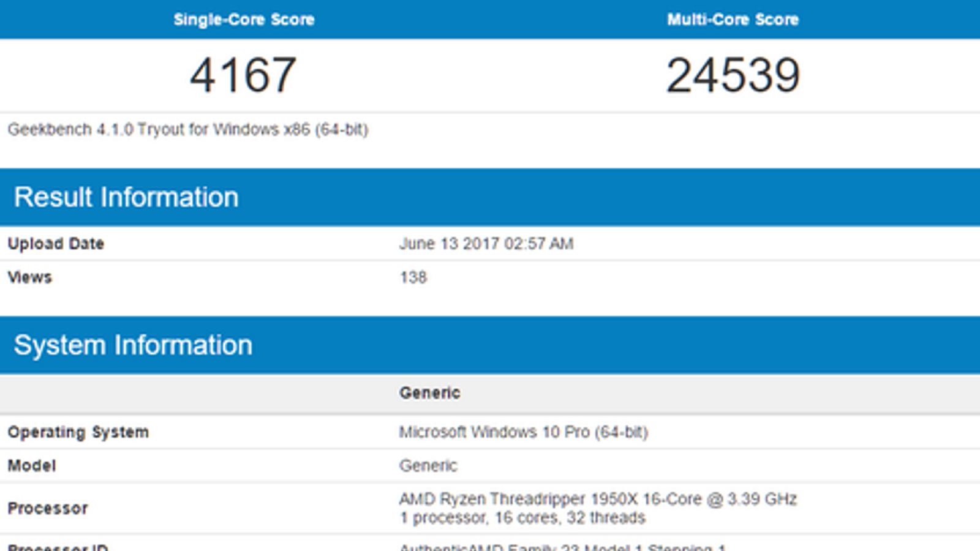980x551 pixels.
Task: Click the Operating System row label
Action: point(78,432)
